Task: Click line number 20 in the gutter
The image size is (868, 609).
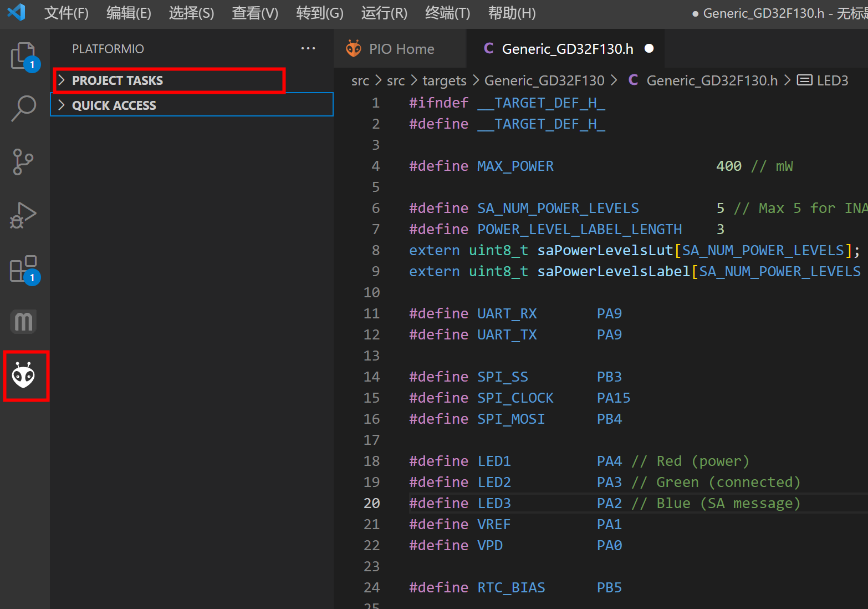Action: pos(371,503)
